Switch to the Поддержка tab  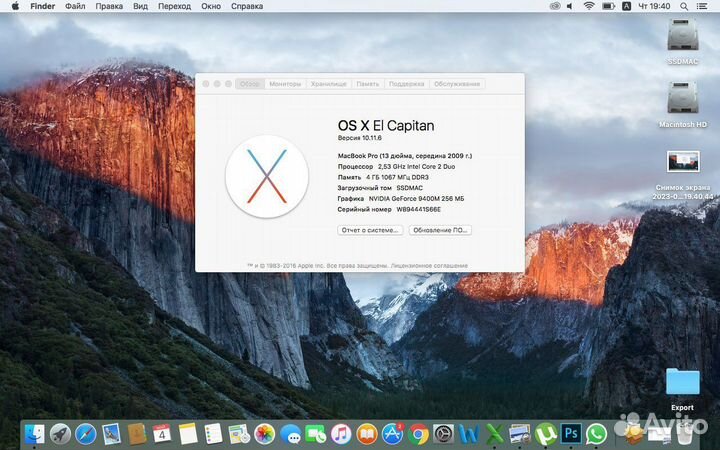pos(406,84)
